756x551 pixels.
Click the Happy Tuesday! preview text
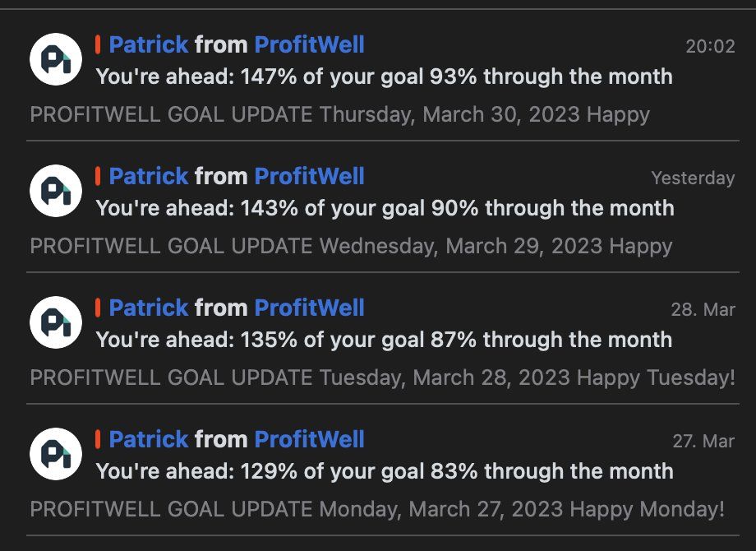pyautogui.click(x=656, y=377)
